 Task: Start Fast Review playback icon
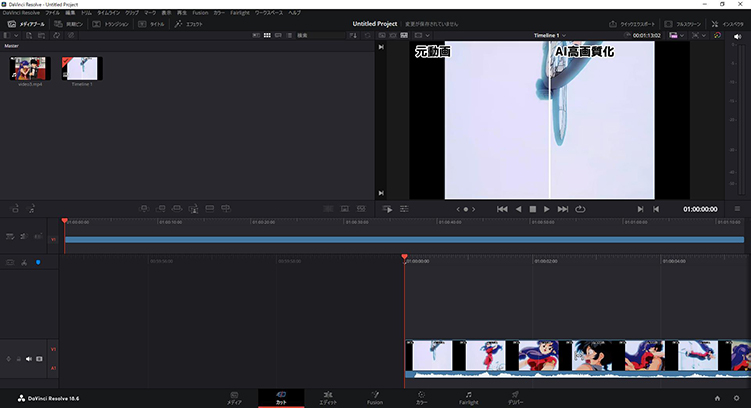click(x=387, y=209)
